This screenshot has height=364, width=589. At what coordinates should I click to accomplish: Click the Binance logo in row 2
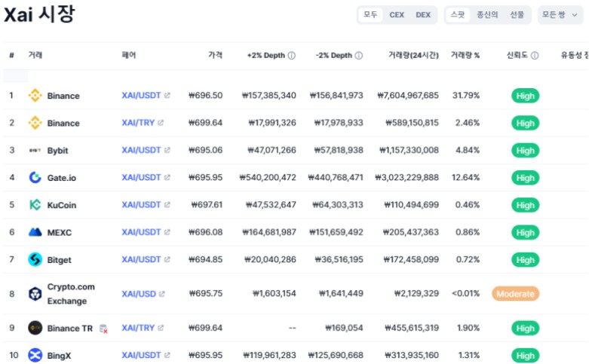(x=35, y=123)
